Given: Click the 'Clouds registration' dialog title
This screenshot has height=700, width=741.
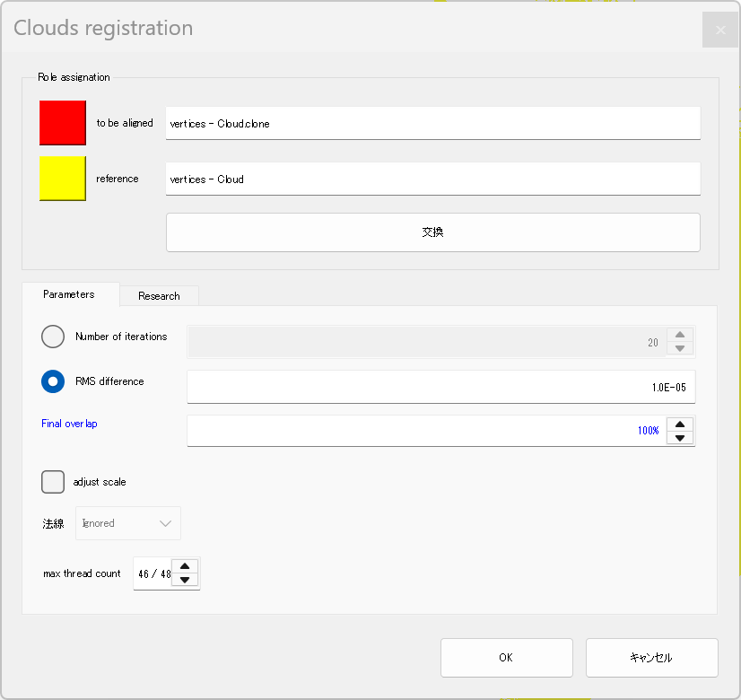Looking at the screenshot, I should coord(103,28).
